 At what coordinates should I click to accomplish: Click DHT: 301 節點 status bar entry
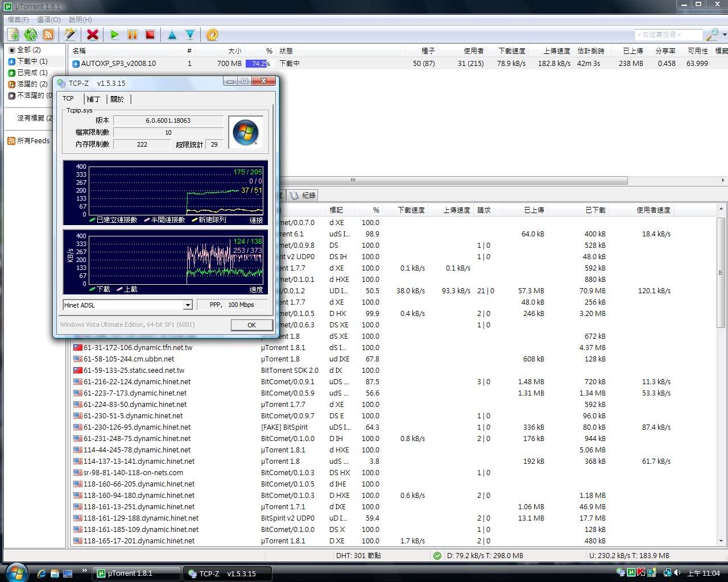click(x=358, y=556)
